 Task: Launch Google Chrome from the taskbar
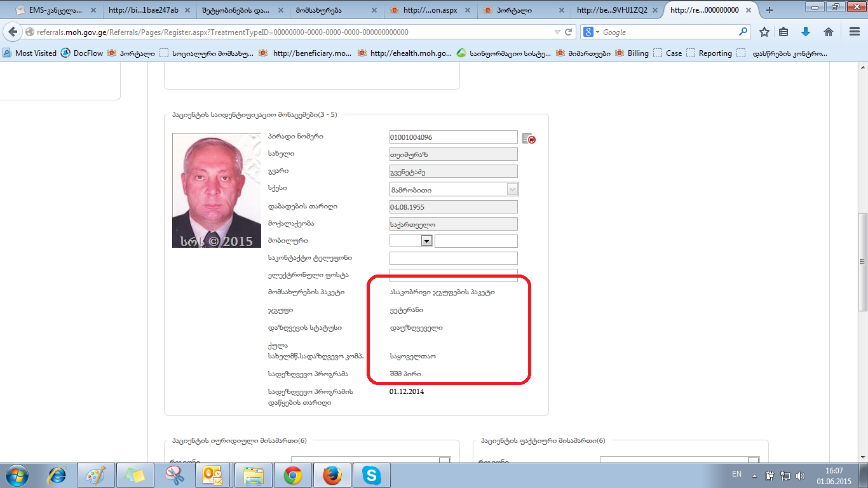point(293,475)
